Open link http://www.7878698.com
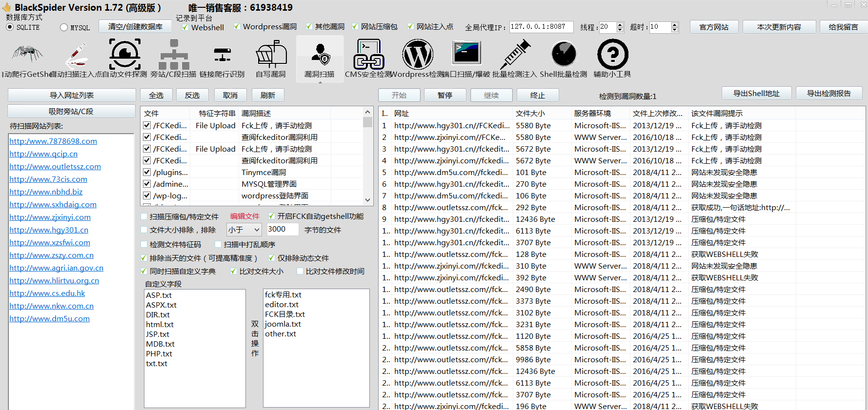Viewport: 868px width, 410px height. 53,141
